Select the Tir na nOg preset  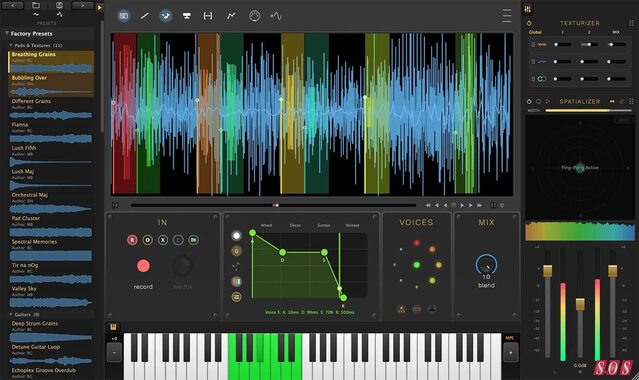point(51,273)
